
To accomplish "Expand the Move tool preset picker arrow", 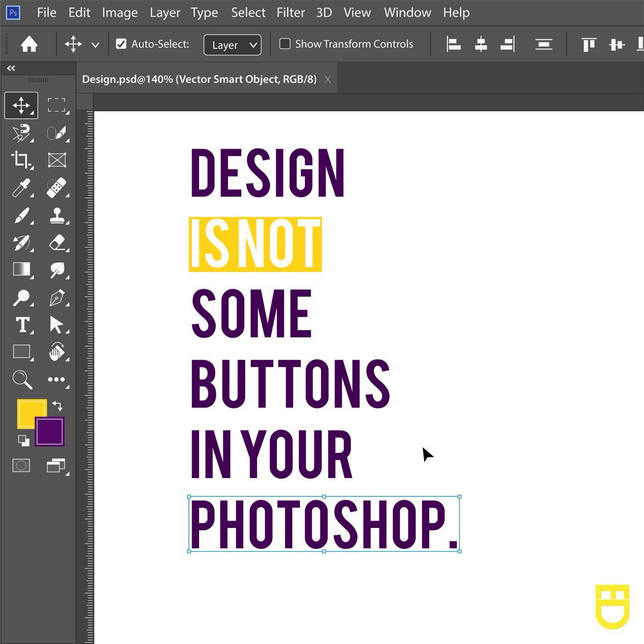I will click(96, 45).
